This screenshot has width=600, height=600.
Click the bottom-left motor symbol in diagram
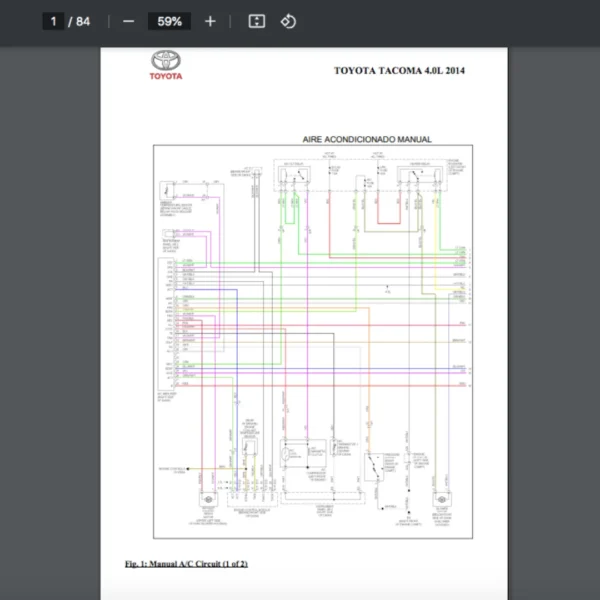tap(208, 501)
